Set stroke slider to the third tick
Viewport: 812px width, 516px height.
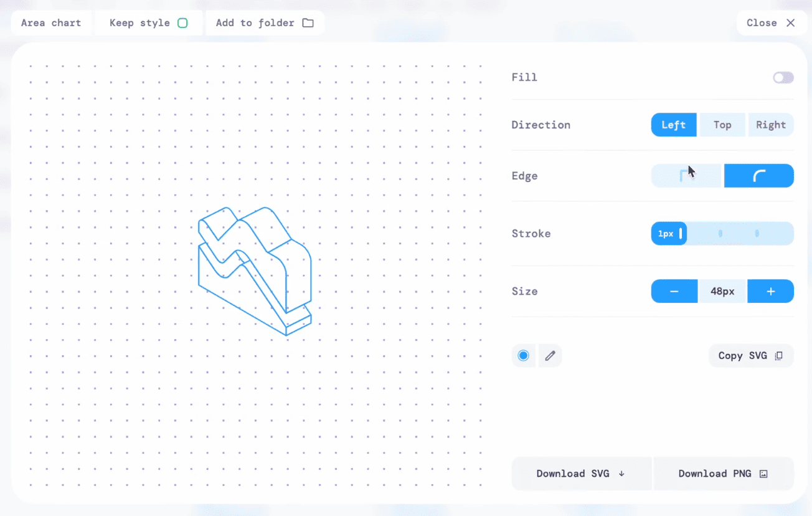pos(757,234)
